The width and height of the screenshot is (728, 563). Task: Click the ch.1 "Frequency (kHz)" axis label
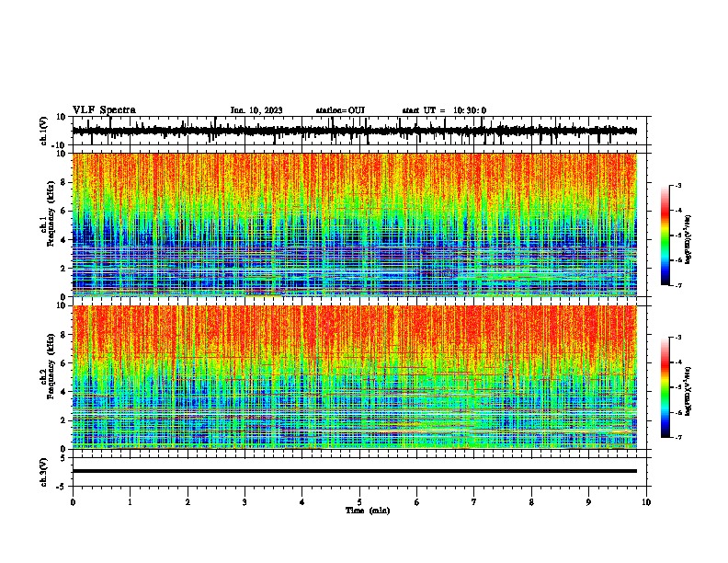coord(51,213)
